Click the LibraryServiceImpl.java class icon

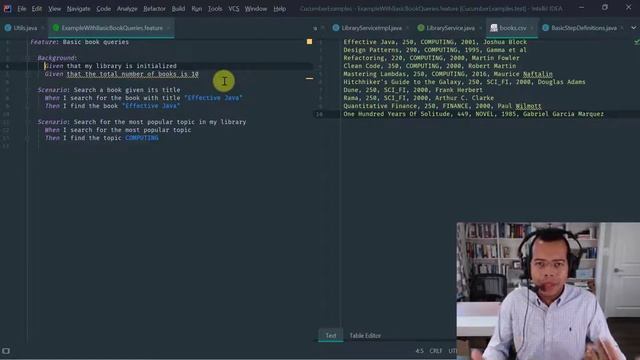[x=336, y=28]
